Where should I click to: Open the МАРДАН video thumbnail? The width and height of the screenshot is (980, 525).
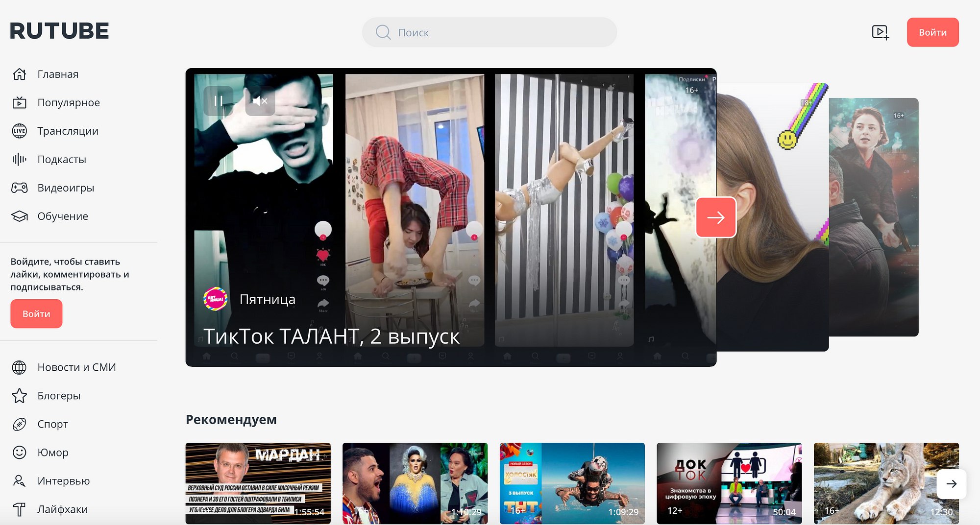coord(258,483)
